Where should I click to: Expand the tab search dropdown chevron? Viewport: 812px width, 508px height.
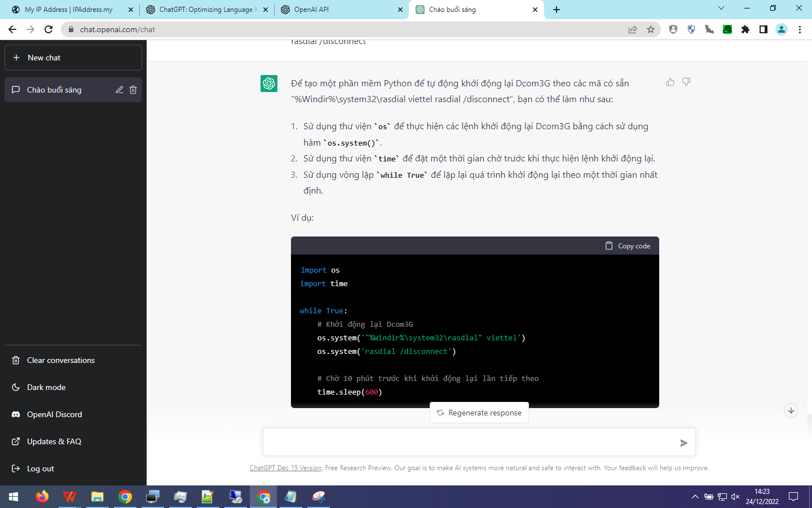click(721, 8)
